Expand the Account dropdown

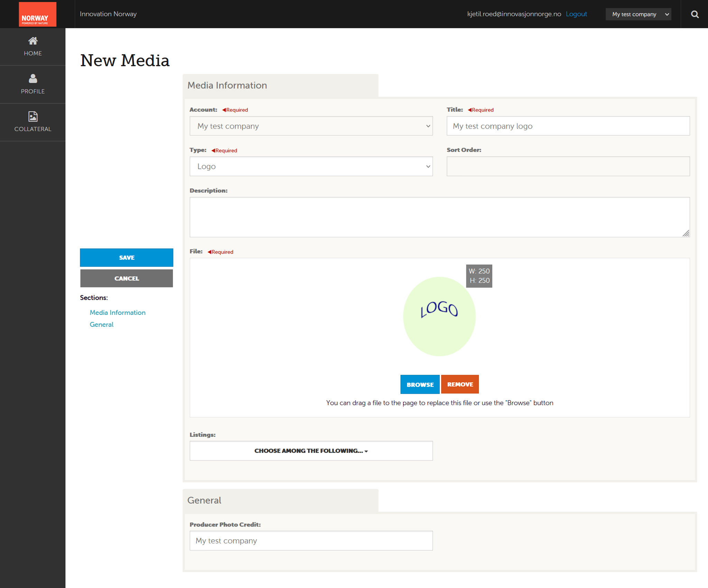coord(311,126)
